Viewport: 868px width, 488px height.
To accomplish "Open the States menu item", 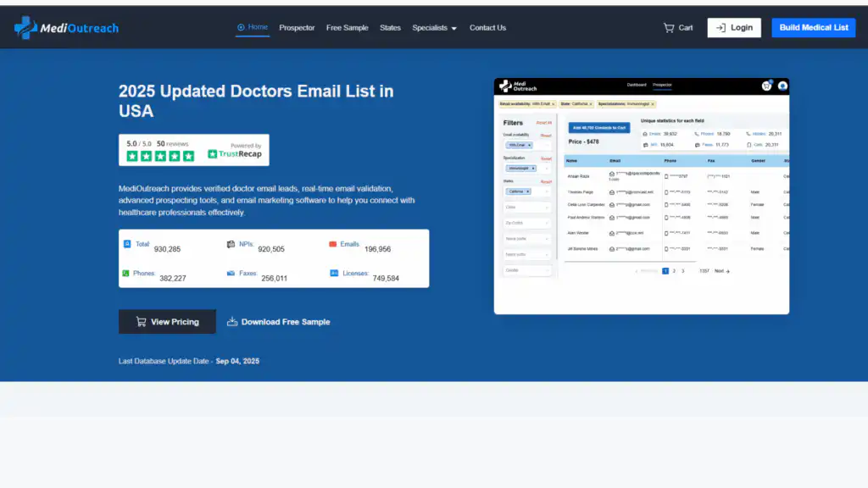I will (x=390, y=28).
